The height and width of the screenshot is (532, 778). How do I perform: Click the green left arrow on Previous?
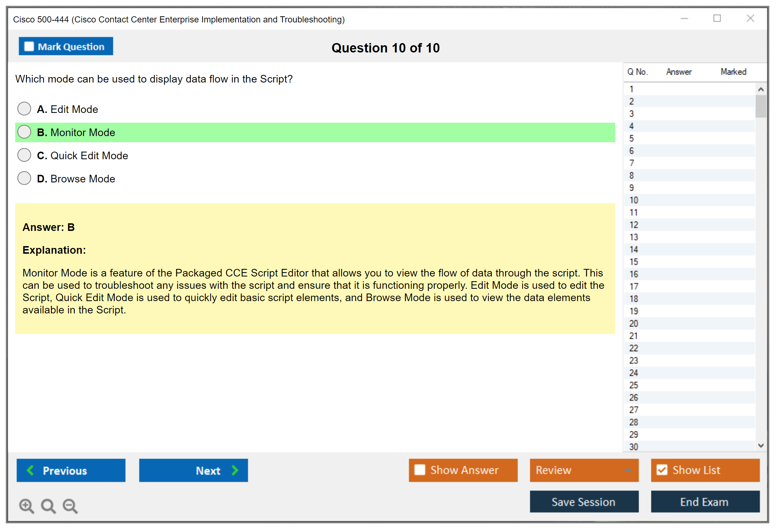(x=30, y=470)
